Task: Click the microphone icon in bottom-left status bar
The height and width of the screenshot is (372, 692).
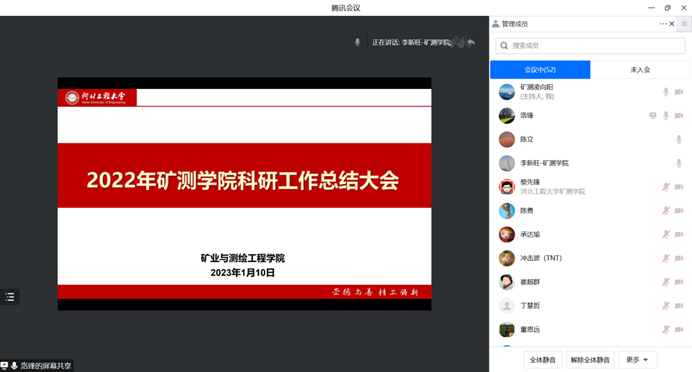Action: pos(14,365)
